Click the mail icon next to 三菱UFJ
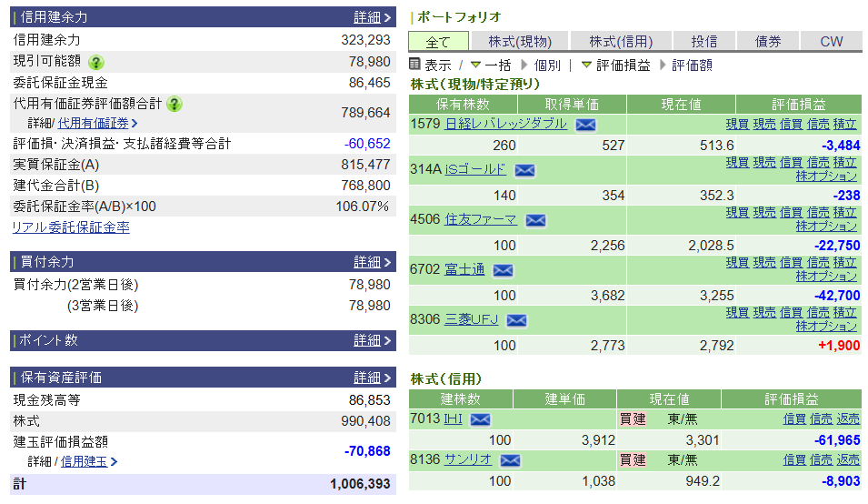The height and width of the screenshot is (504, 868). [x=516, y=320]
